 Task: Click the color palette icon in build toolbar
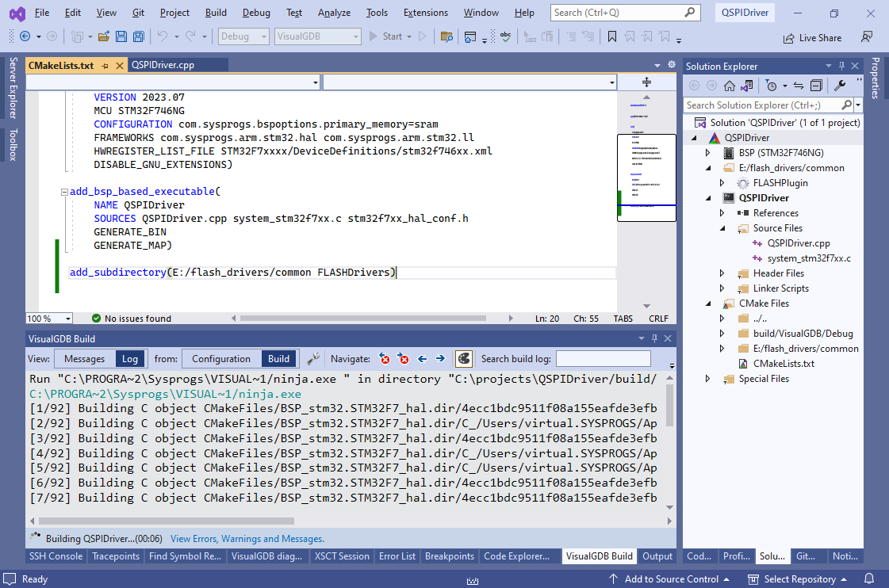coord(464,358)
